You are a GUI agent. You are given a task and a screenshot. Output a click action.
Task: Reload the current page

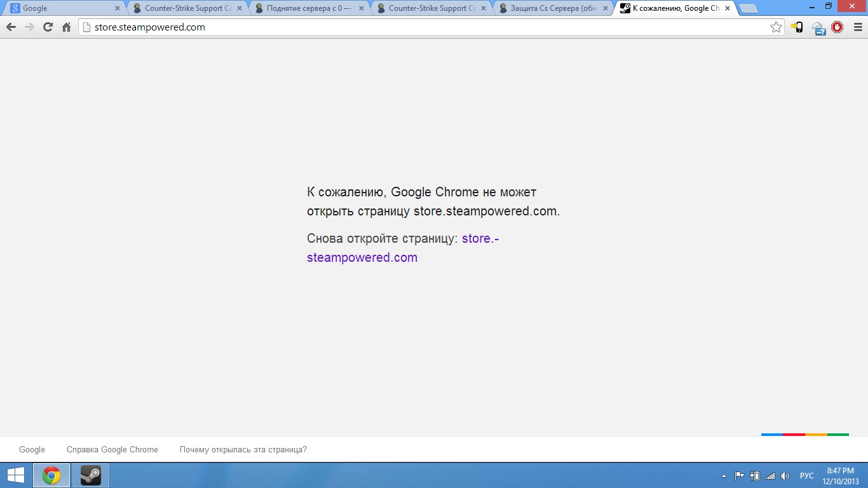point(48,27)
